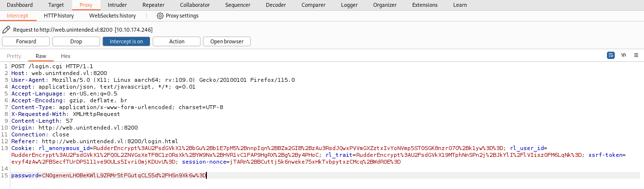Select the Intercept sub-tab

(18, 16)
